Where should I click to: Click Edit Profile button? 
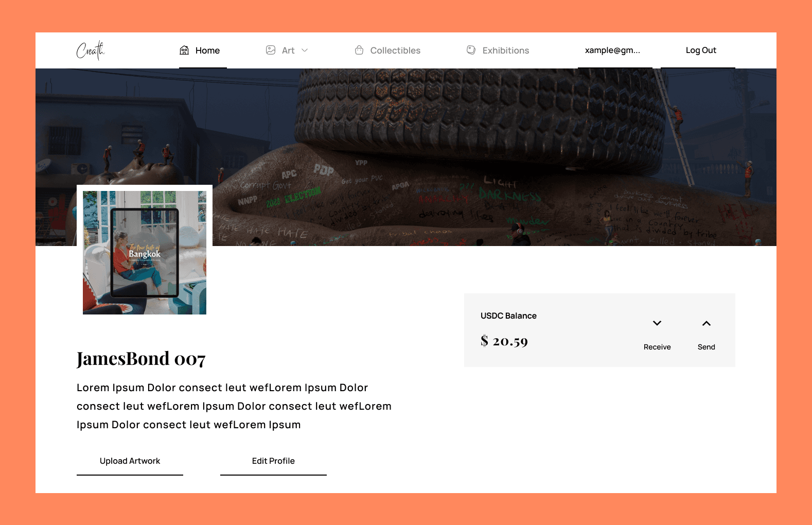(x=273, y=461)
